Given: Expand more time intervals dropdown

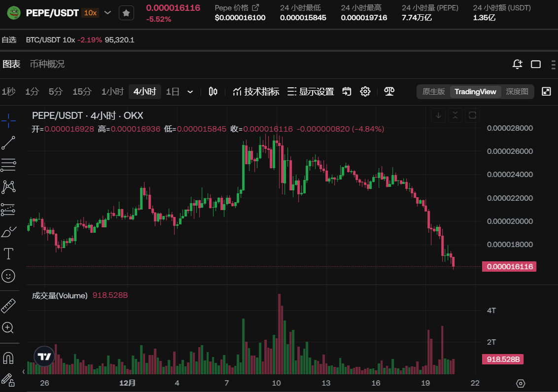Looking at the screenshot, I should coord(190,92).
